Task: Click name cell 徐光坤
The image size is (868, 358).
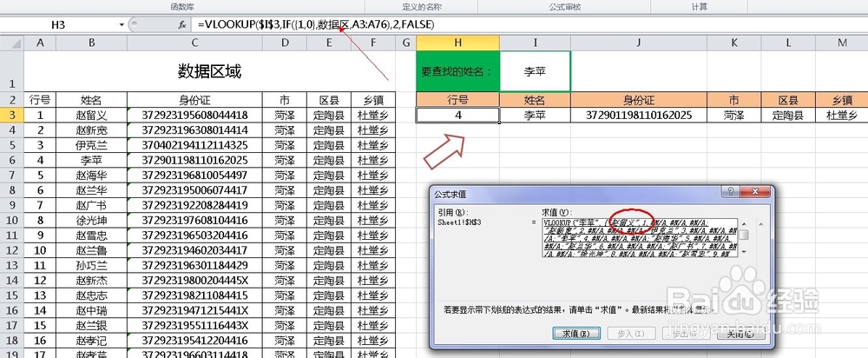Action: pyautogui.click(x=91, y=220)
